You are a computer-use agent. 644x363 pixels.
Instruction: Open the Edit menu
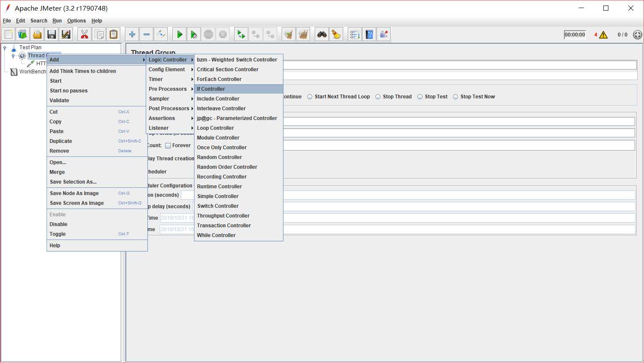[x=20, y=21]
